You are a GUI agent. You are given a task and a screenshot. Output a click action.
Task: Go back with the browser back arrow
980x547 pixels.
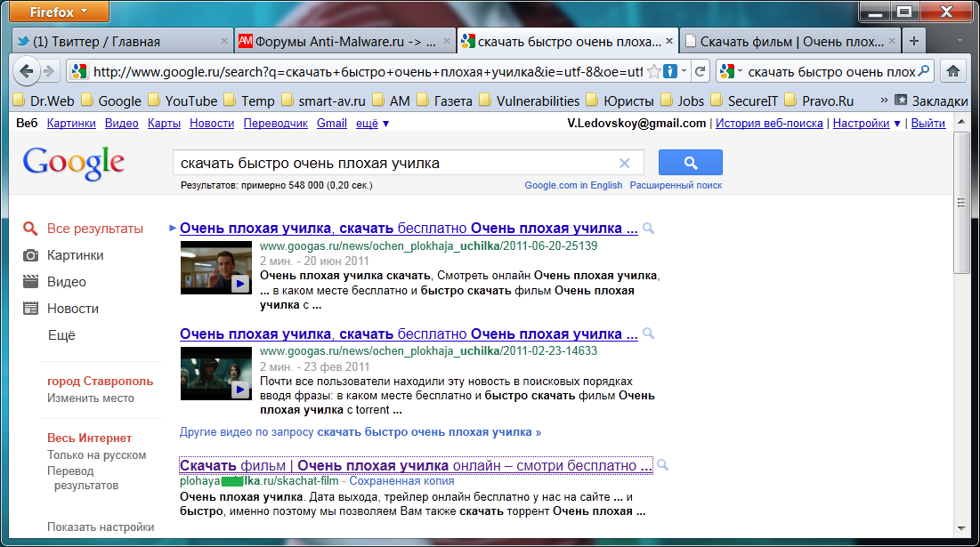[26, 71]
